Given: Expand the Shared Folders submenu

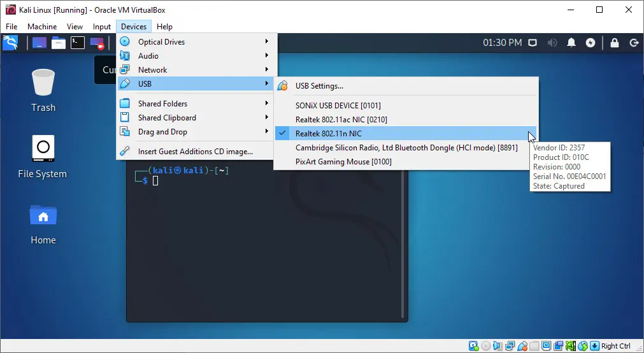Looking at the screenshot, I should (196, 104).
